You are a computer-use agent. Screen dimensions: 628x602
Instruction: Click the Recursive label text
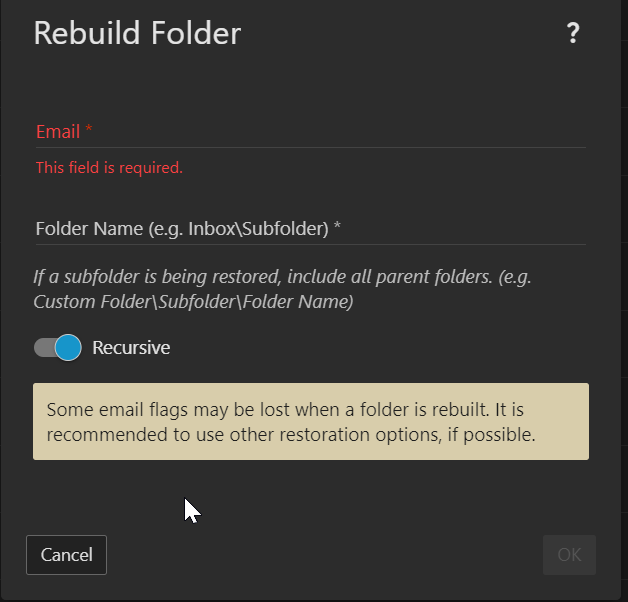point(131,348)
